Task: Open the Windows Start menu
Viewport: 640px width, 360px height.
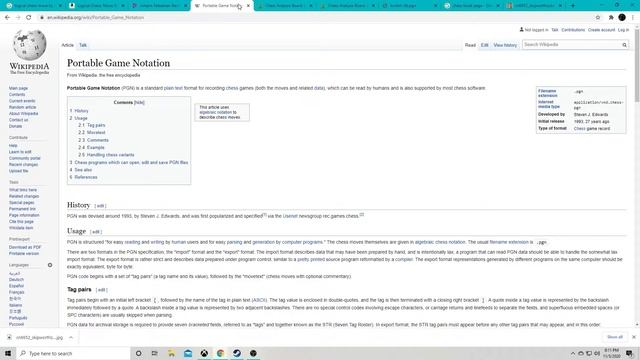Action: (8, 353)
